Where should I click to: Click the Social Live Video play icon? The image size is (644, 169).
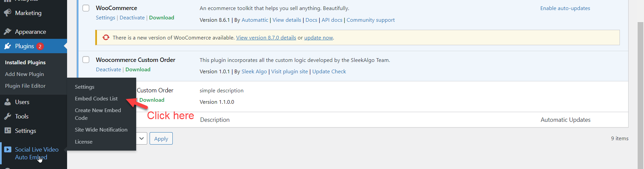[x=8, y=150]
